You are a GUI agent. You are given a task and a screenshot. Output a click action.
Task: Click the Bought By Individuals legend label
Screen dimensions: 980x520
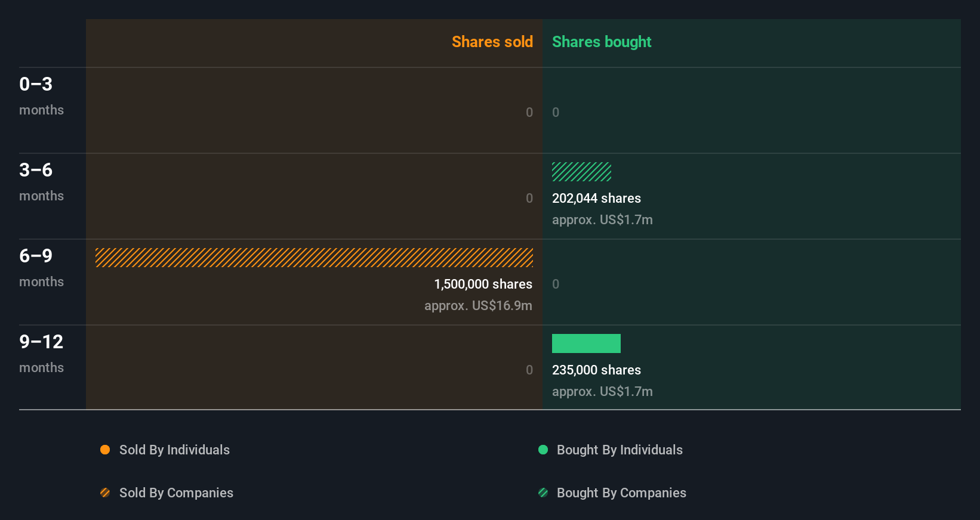click(620, 450)
